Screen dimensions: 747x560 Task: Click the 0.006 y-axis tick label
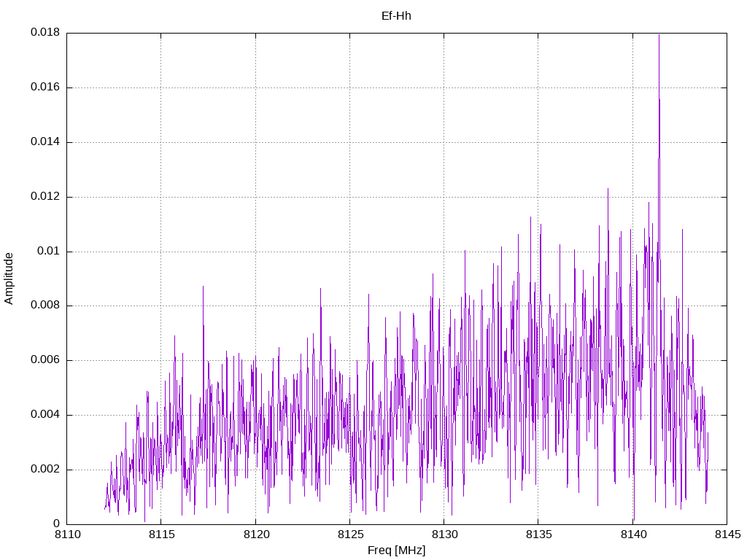(45, 360)
